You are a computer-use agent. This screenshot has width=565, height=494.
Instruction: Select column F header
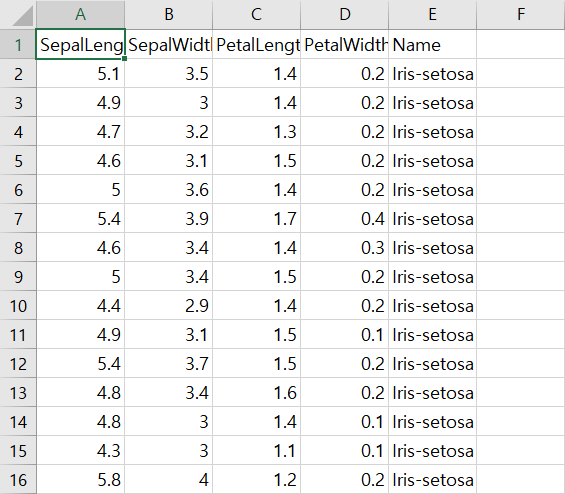pyautogui.click(x=521, y=14)
